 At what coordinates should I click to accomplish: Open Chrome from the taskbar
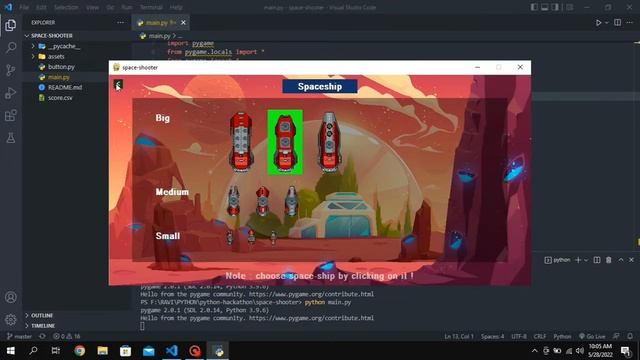click(x=80, y=351)
